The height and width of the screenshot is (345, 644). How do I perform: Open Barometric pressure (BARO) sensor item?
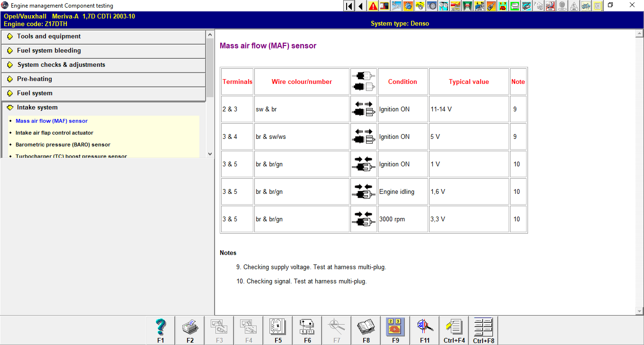click(63, 145)
